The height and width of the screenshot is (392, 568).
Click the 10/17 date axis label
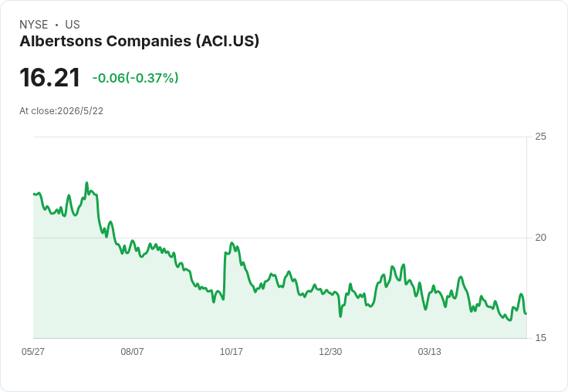[231, 351]
